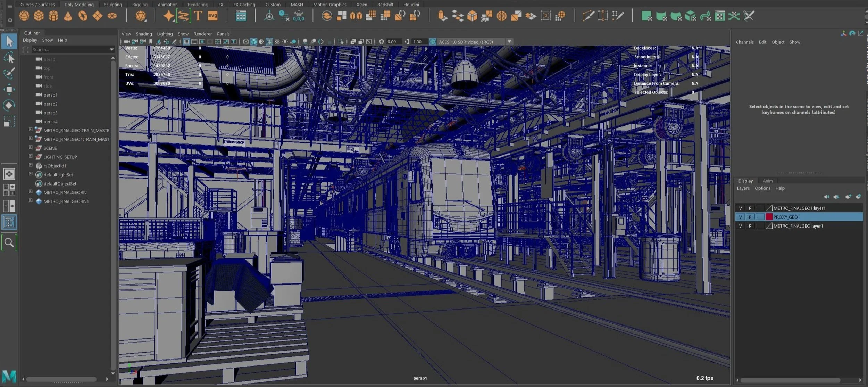Click the polygon sphere shelf icon
This screenshot has height=387, width=868.
(x=24, y=16)
